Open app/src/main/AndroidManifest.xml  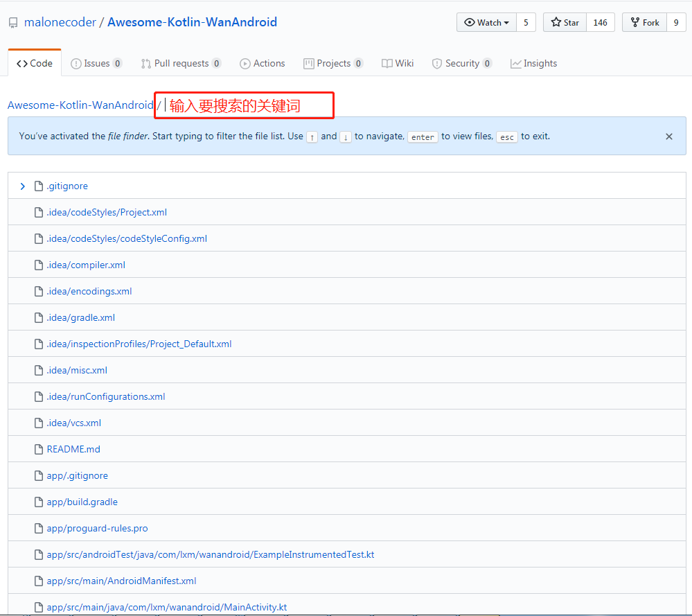tap(121, 581)
